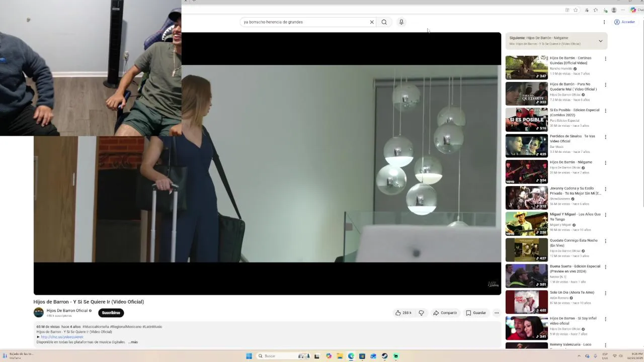Dislike the video with thumbs-down icon
Image resolution: width=644 pixels, height=362 pixels.
point(421,313)
